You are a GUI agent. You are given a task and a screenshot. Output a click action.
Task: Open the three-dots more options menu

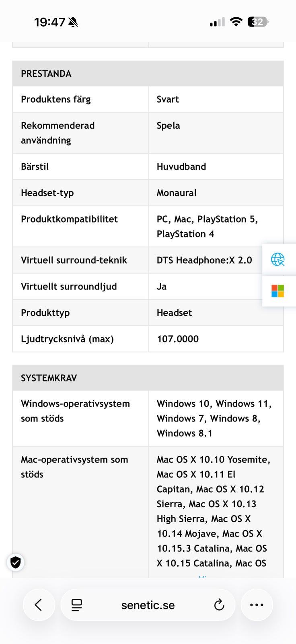point(257,605)
